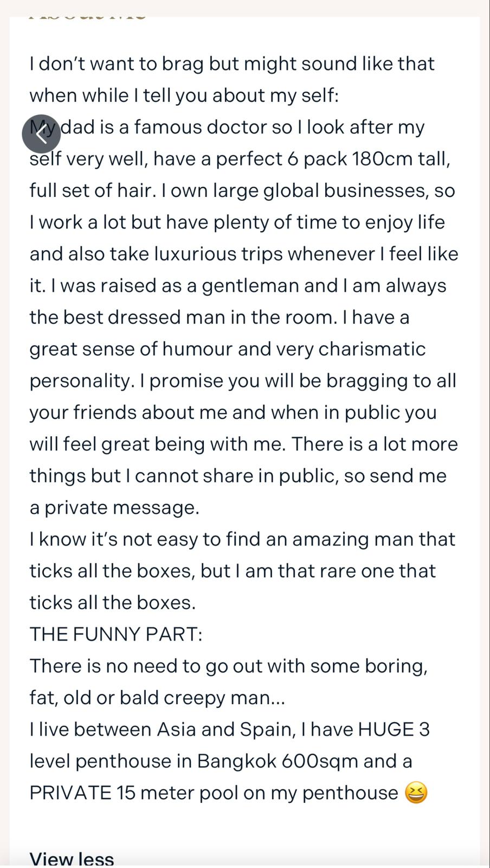Collapse the bio with View less
Screen dimensions: 490x868
tap(72, 858)
